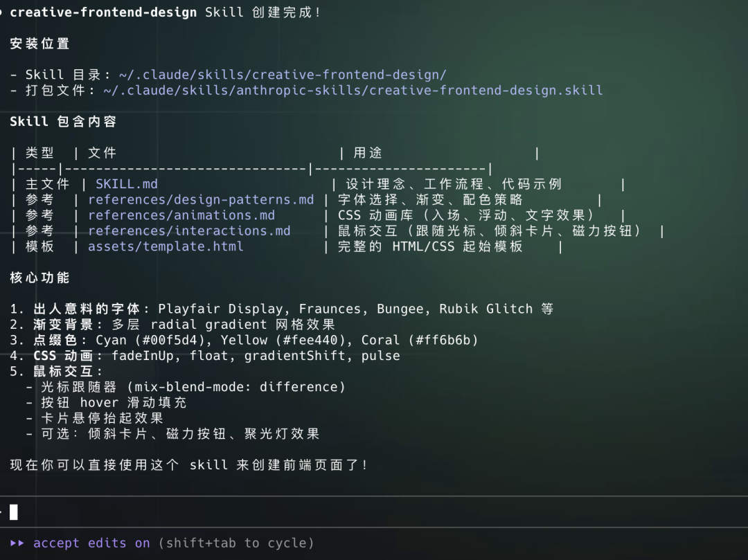Open references/design-patterns.md file
Screen dimensions: 748x560
[201, 199]
